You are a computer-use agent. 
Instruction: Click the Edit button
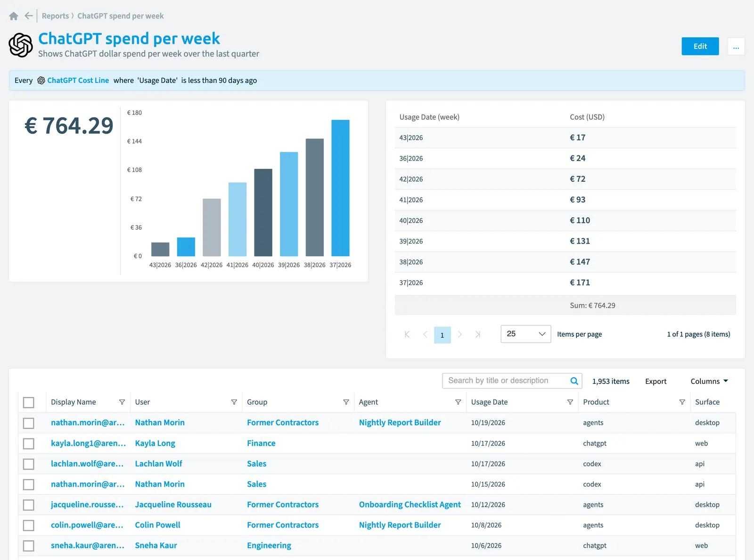pos(700,46)
